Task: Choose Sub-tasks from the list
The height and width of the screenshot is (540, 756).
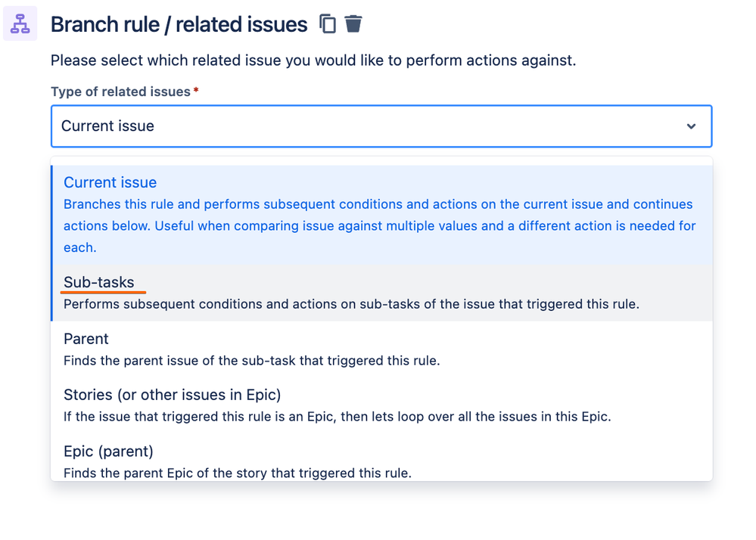Action: click(x=382, y=293)
